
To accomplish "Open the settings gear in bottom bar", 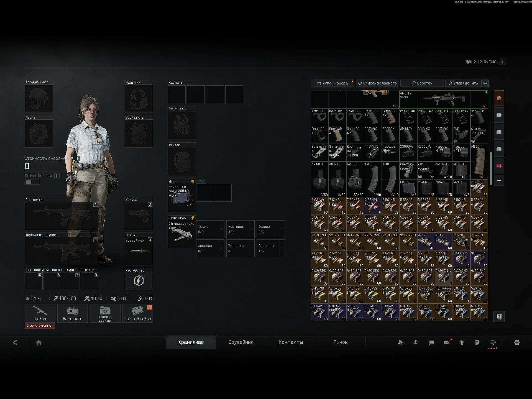I will (x=517, y=342).
